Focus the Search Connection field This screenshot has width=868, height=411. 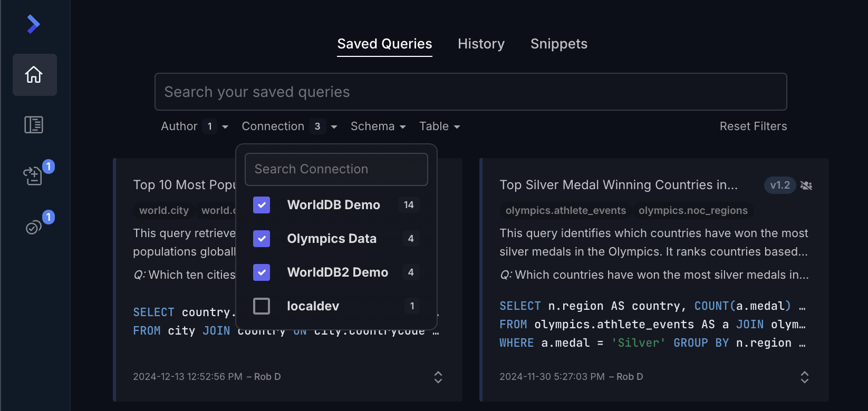pyautogui.click(x=336, y=169)
